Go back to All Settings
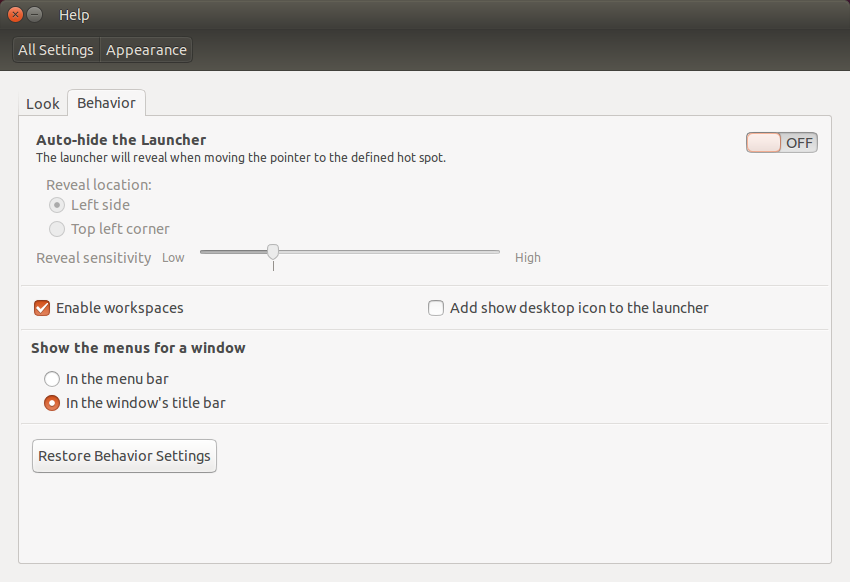This screenshot has height=582, width=850. pos(56,50)
